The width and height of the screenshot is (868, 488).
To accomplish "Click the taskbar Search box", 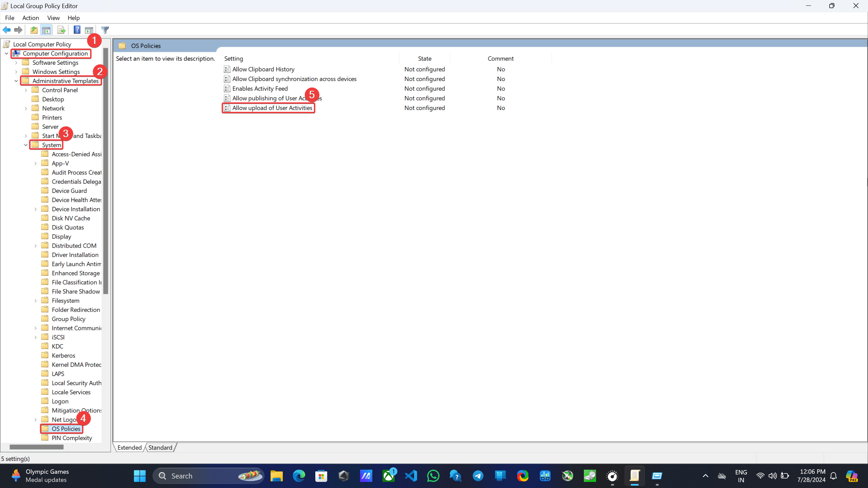I will click(x=209, y=476).
